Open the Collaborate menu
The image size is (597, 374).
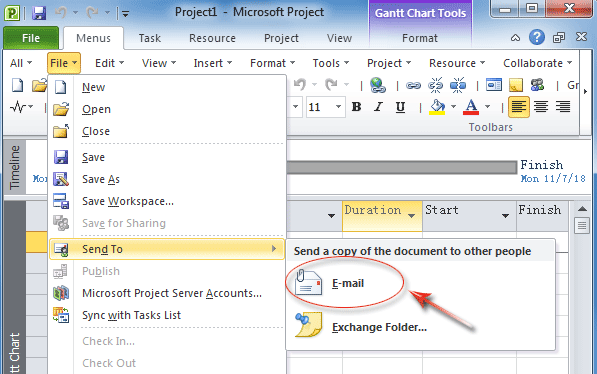[538, 63]
